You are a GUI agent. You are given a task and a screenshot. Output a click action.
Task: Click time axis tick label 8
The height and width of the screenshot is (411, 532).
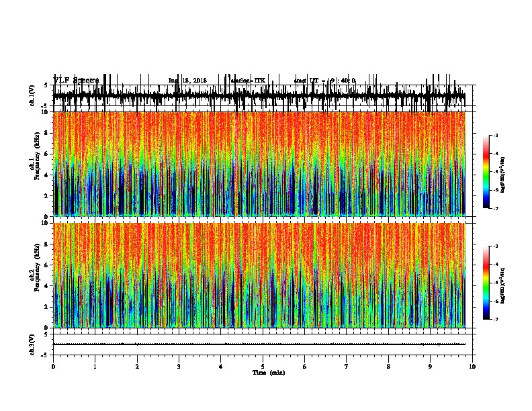[x=388, y=367]
